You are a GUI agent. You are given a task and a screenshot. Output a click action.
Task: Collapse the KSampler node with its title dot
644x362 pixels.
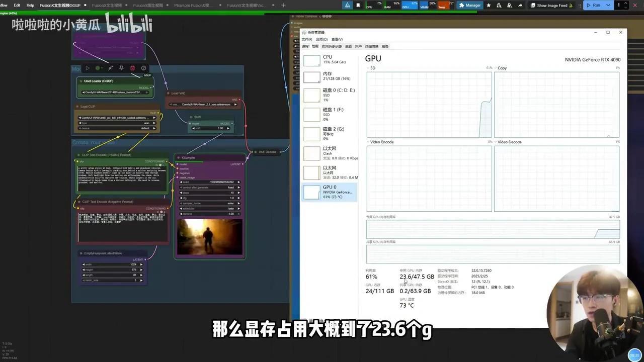pyautogui.click(x=179, y=157)
